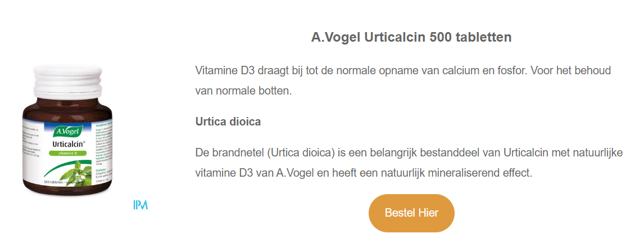Click the 500 tabletten text on bottle

tap(55, 181)
